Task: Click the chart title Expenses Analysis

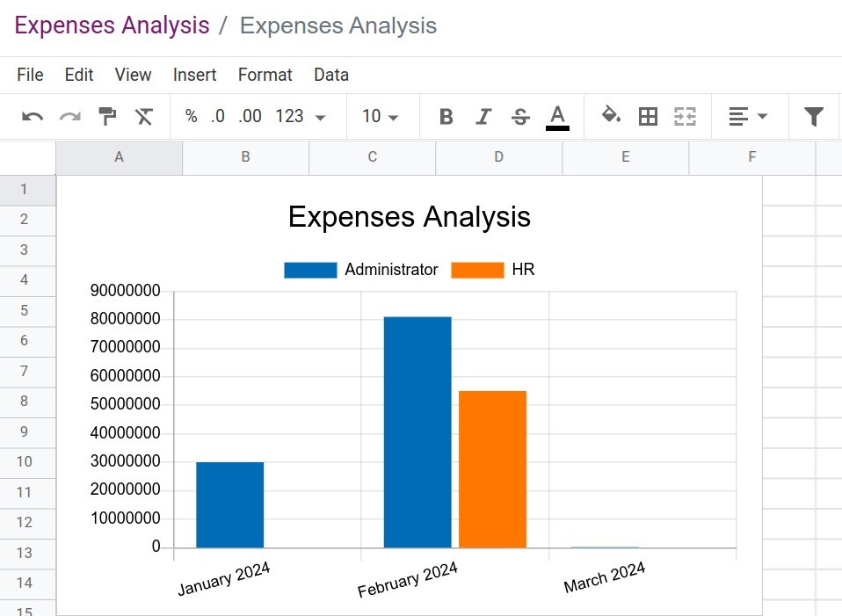Action: pos(410,217)
